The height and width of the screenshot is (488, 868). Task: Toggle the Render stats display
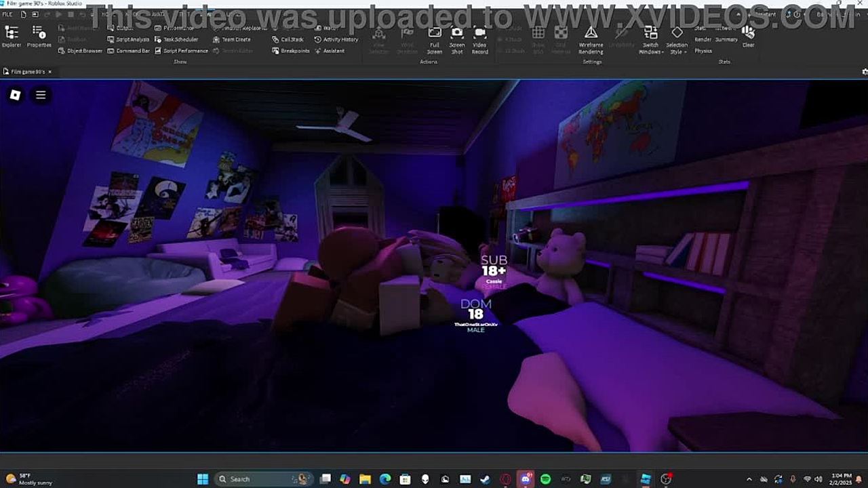click(x=703, y=39)
